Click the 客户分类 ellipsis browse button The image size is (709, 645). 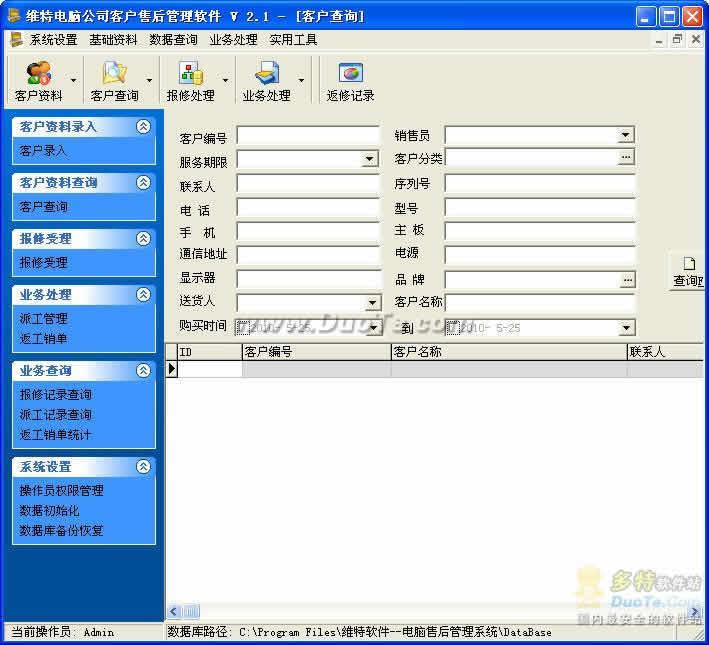coord(626,158)
